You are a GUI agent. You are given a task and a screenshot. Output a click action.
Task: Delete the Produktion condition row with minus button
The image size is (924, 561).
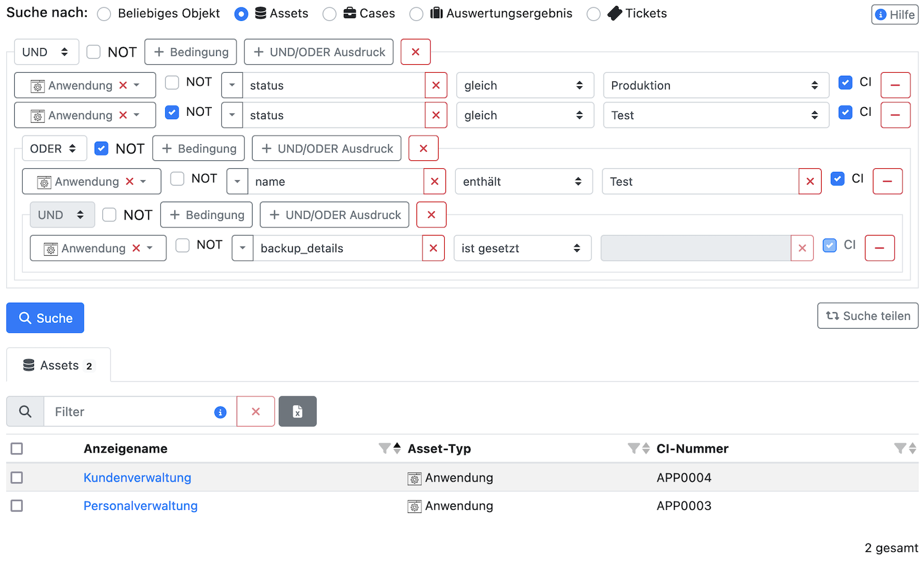pos(895,85)
